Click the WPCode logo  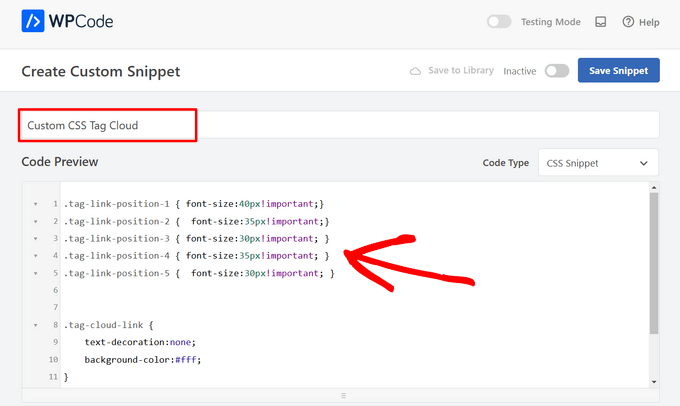click(67, 21)
